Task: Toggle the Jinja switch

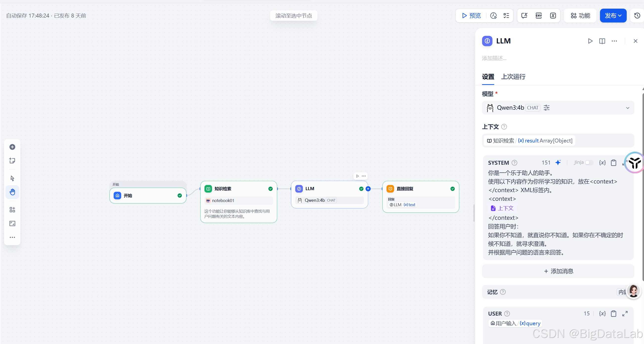Action: click(589, 162)
